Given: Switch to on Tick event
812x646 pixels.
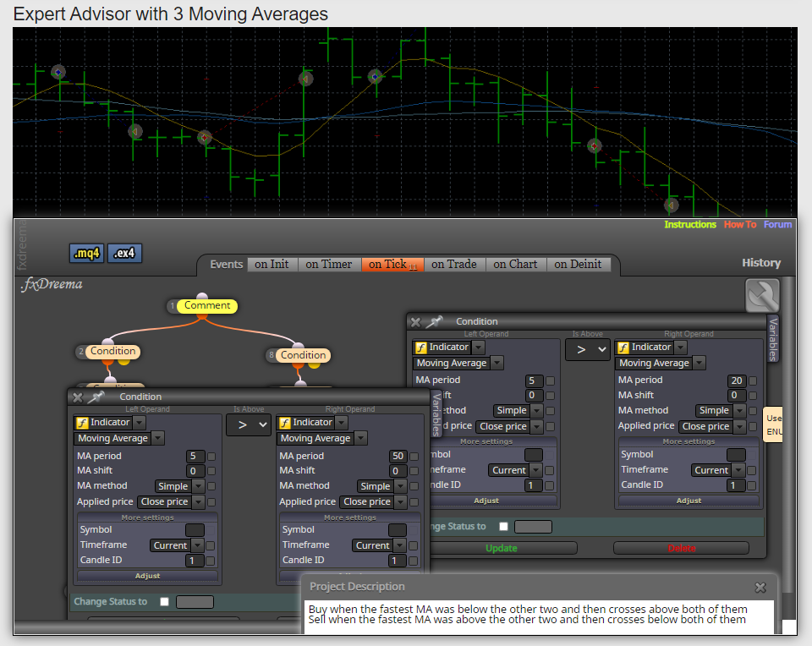Looking at the screenshot, I should click(x=392, y=264).
